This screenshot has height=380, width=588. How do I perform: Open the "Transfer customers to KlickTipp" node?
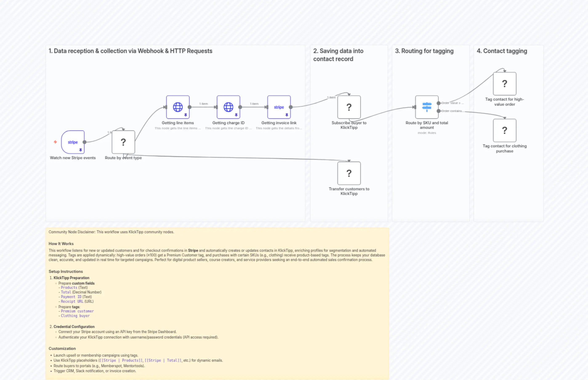[x=349, y=173]
